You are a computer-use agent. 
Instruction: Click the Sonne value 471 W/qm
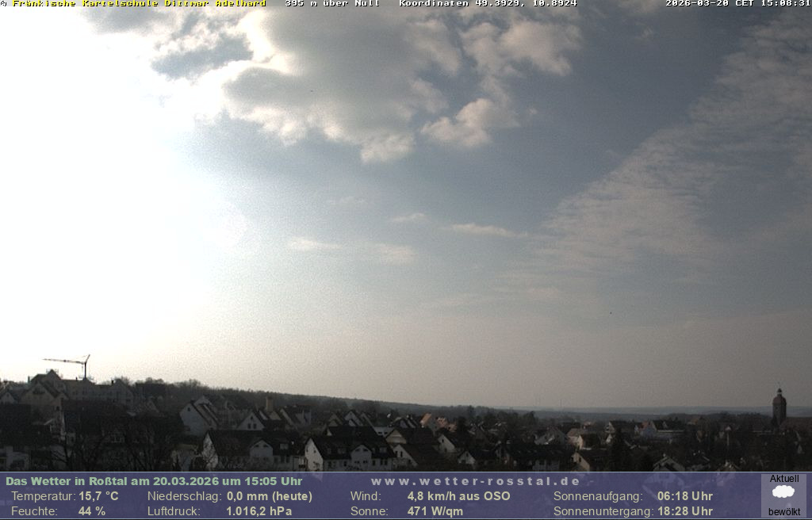[x=435, y=511]
